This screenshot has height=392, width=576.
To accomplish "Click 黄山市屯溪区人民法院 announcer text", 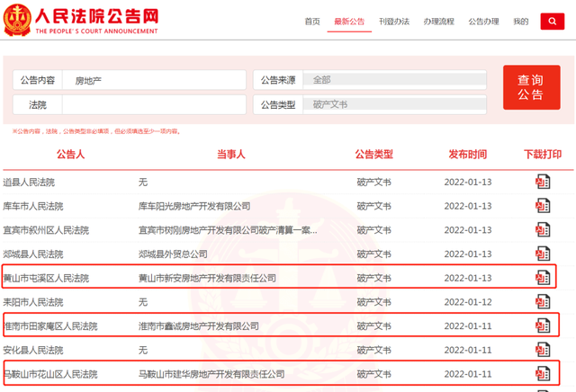I will pyautogui.click(x=46, y=278).
